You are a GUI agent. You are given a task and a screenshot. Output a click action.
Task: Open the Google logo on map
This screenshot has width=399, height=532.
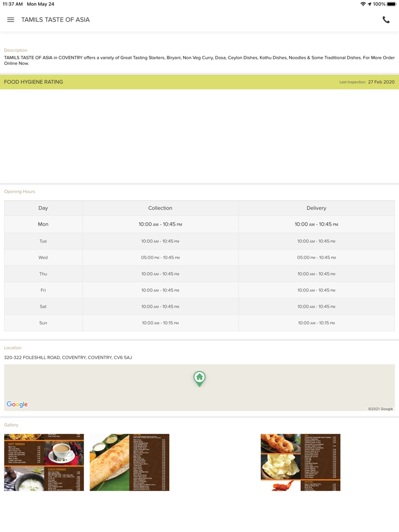[17, 404]
